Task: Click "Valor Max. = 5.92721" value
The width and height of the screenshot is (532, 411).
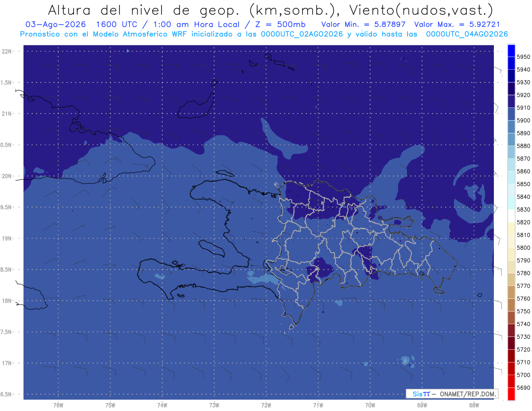Action: coord(457,24)
